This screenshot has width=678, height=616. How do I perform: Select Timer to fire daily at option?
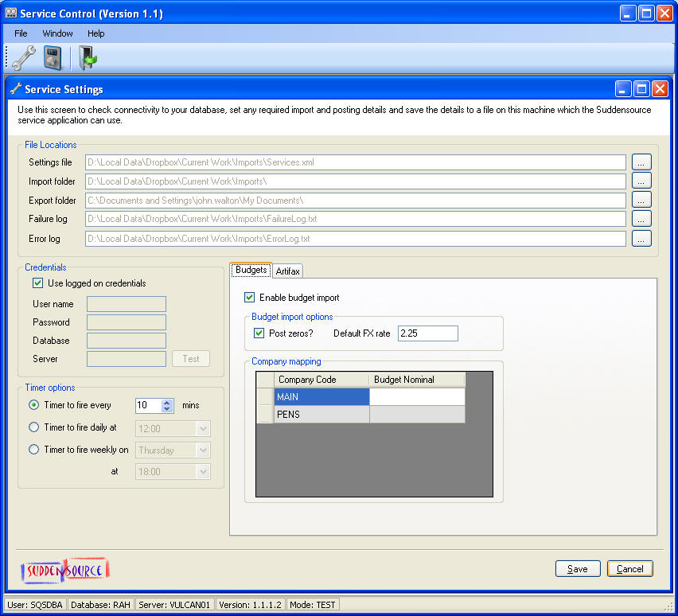(x=33, y=427)
